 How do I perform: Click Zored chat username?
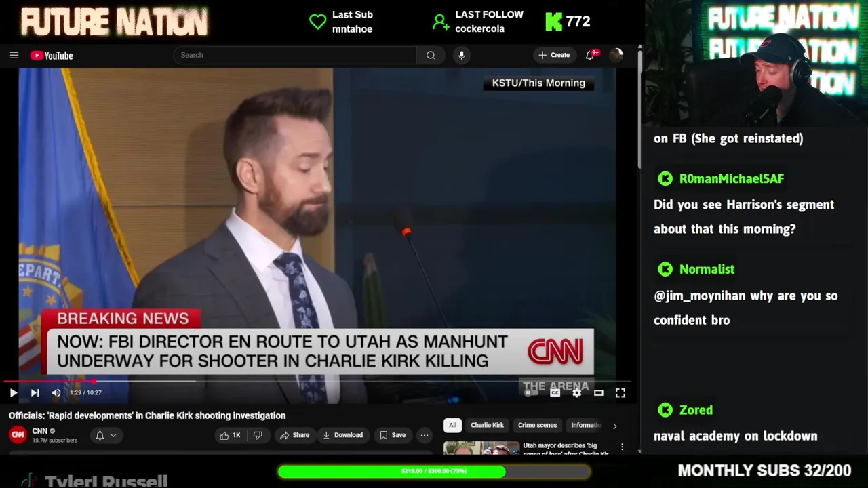tap(696, 410)
